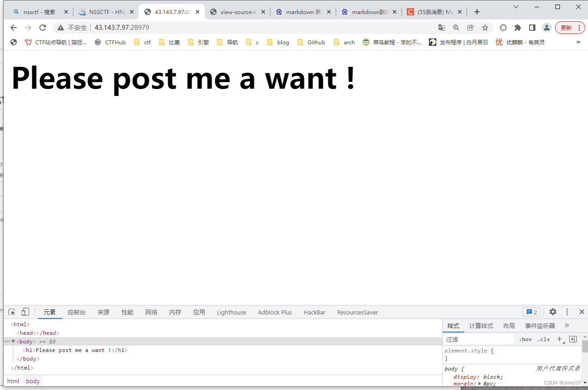Image resolution: width=588 pixels, height=390 pixels.
Task: Open the 内存 memory panel
Action: click(175, 312)
